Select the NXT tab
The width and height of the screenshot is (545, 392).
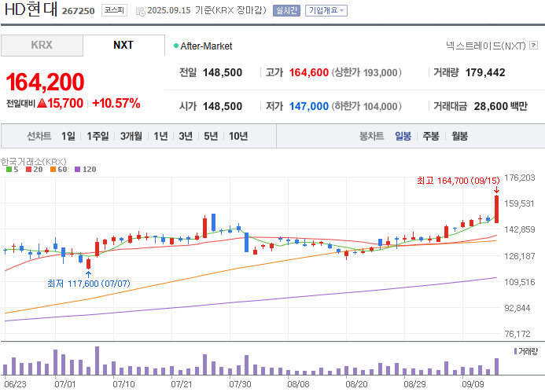pyautogui.click(x=123, y=45)
